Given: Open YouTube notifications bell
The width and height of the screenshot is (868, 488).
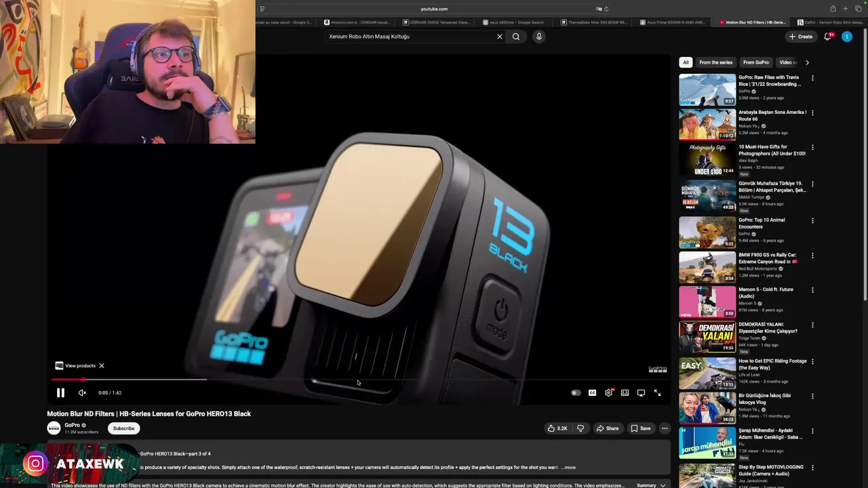Looking at the screenshot, I should (827, 37).
